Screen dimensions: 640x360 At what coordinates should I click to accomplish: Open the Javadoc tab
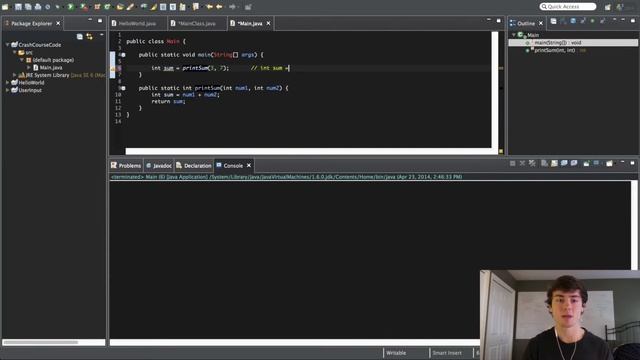pos(159,166)
